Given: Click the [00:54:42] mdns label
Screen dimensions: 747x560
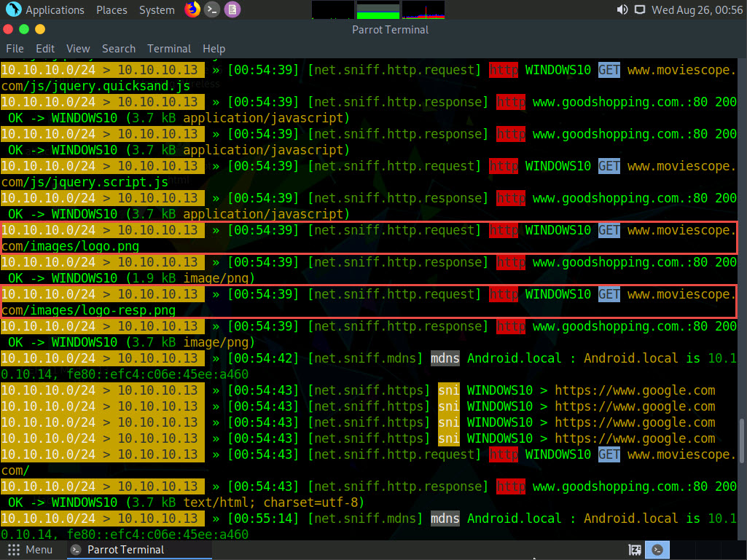Looking at the screenshot, I should [x=445, y=358].
